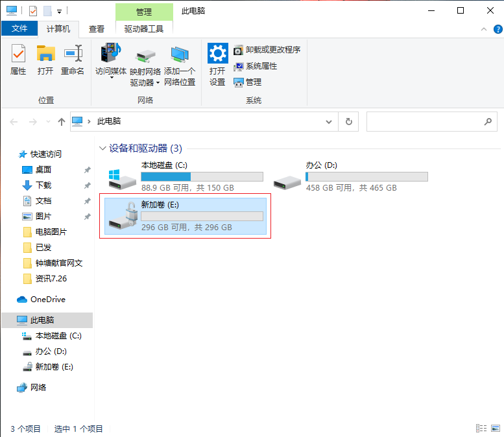Open the Settings gear (打开设置) icon
The image size is (504, 437).
[x=217, y=64]
